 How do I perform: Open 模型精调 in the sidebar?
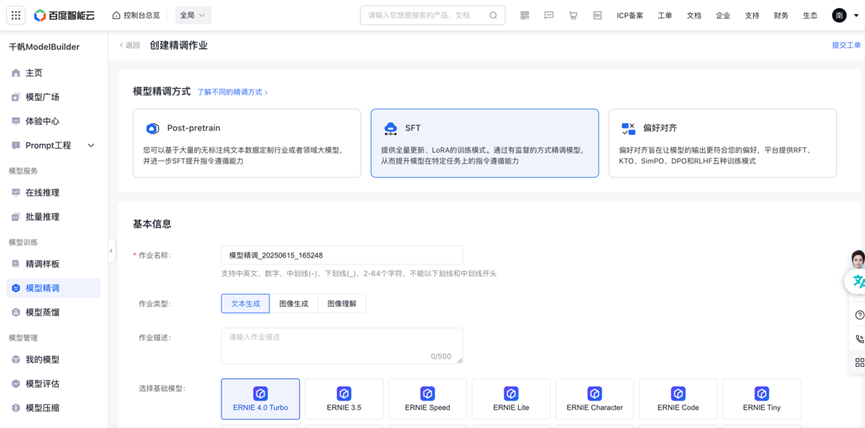54,288
